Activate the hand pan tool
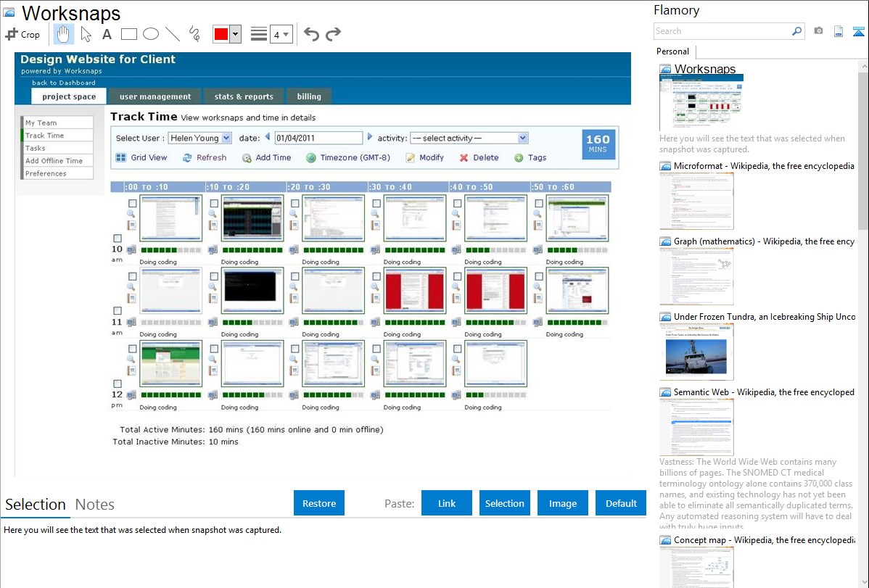 (64, 34)
